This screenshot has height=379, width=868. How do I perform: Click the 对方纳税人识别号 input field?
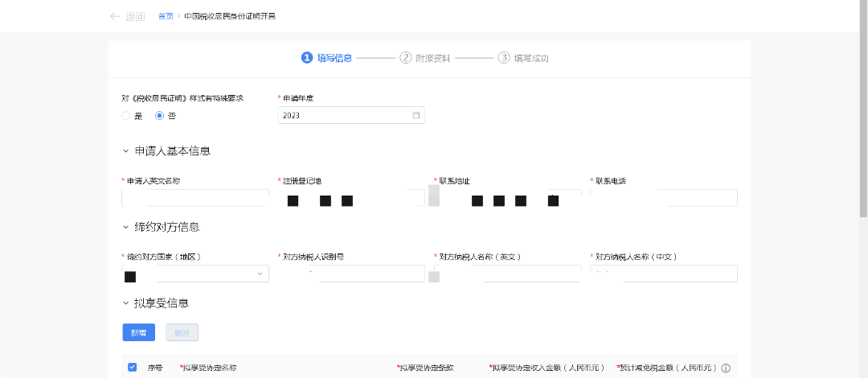(x=351, y=274)
